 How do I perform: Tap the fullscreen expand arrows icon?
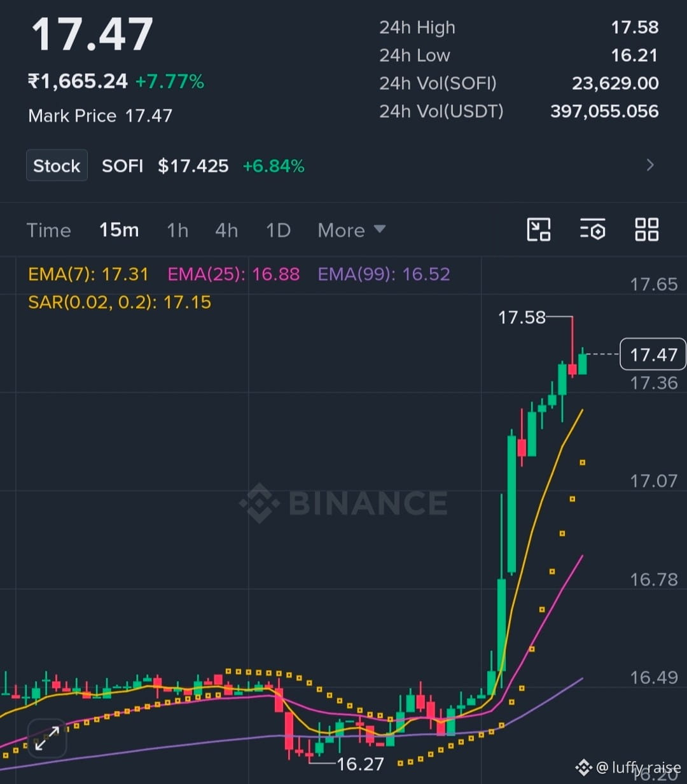(47, 738)
